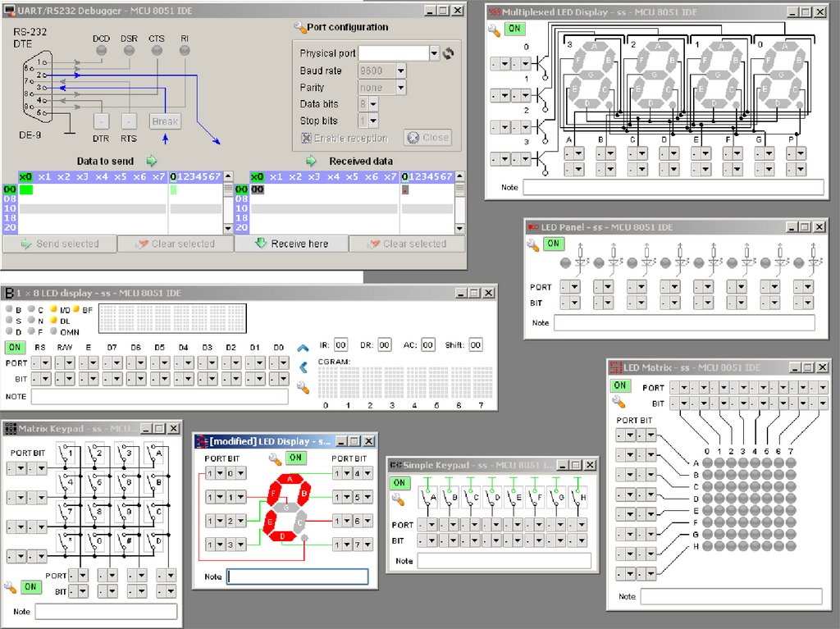Screen dimensions: 840x629
Task: Open the Parity dropdown
Action: (400, 88)
